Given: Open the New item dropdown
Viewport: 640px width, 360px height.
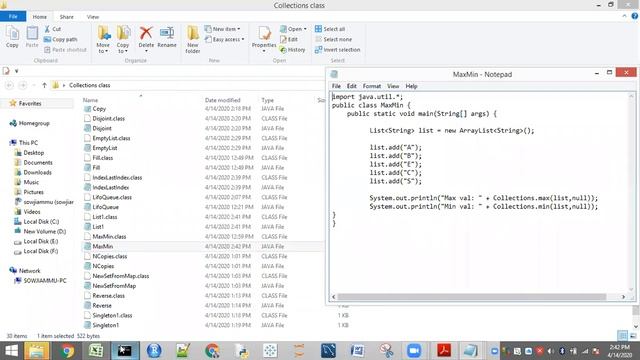Looking at the screenshot, I should 222,29.
